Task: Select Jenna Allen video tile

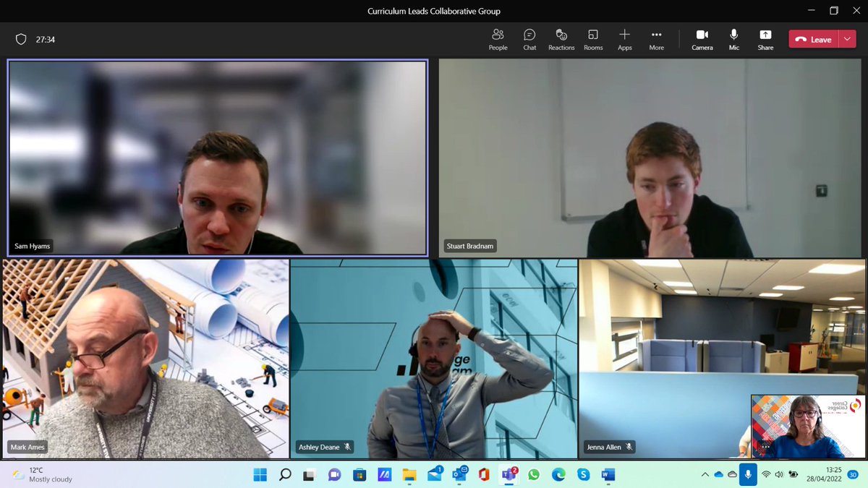Action: [722, 359]
